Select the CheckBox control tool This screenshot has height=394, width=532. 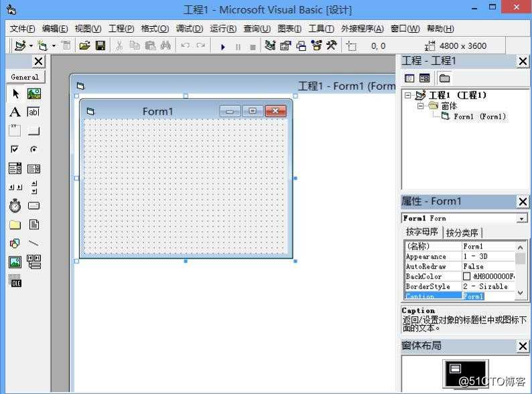click(15, 149)
